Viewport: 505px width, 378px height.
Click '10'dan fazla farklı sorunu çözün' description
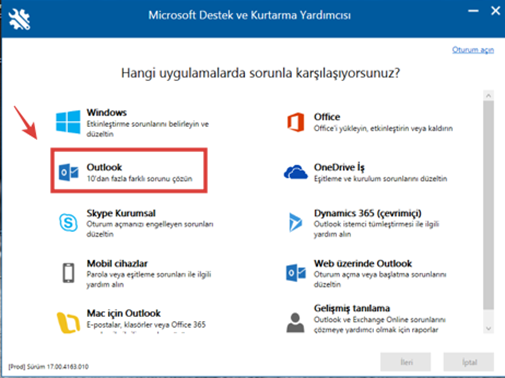139,179
